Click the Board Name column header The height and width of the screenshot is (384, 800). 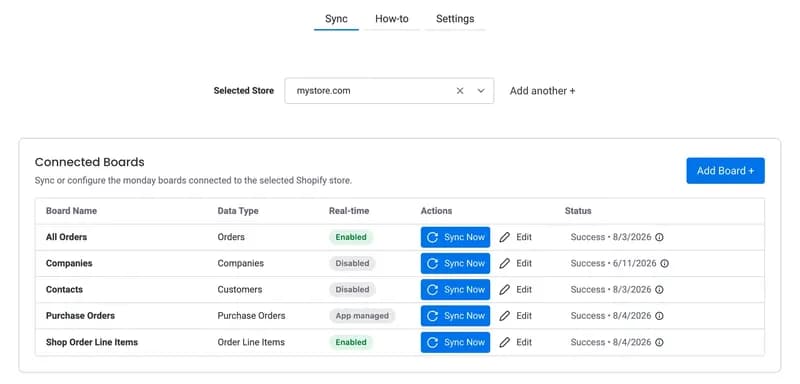coord(71,211)
